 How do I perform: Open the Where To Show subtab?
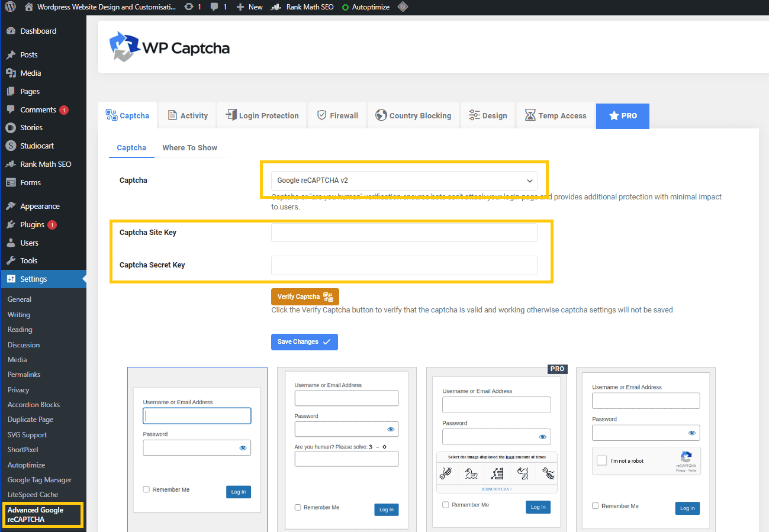(x=189, y=147)
